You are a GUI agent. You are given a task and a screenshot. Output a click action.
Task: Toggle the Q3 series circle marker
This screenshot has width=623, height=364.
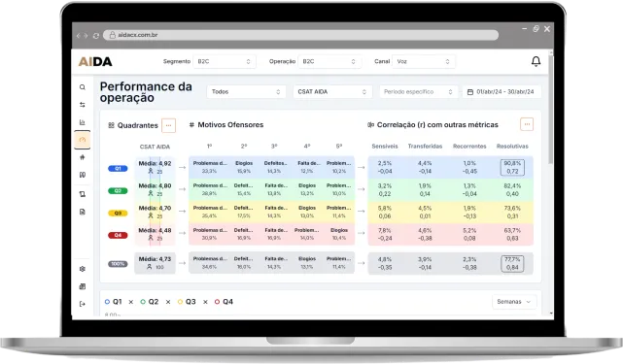[180, 302]
